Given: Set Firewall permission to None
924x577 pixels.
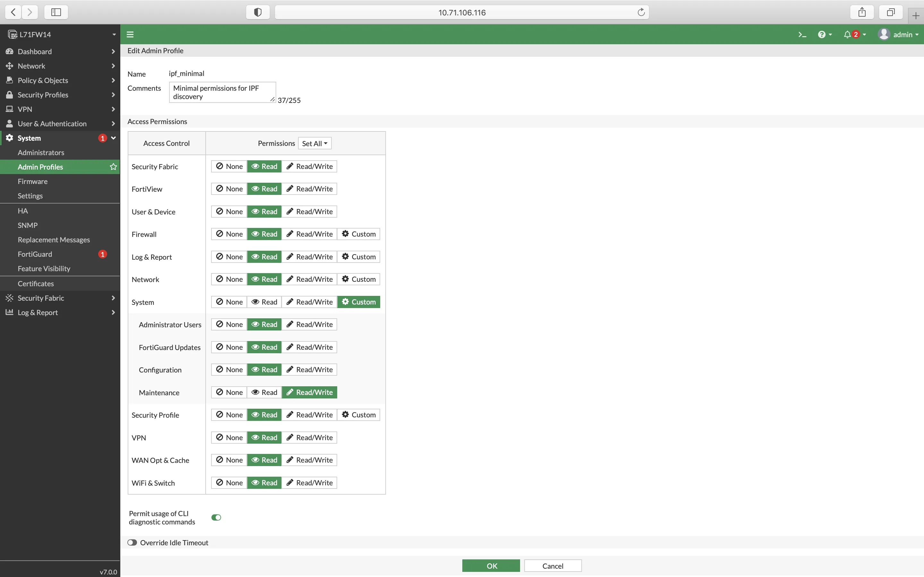Looking at the screenshot, I should [x=229, y=234].
